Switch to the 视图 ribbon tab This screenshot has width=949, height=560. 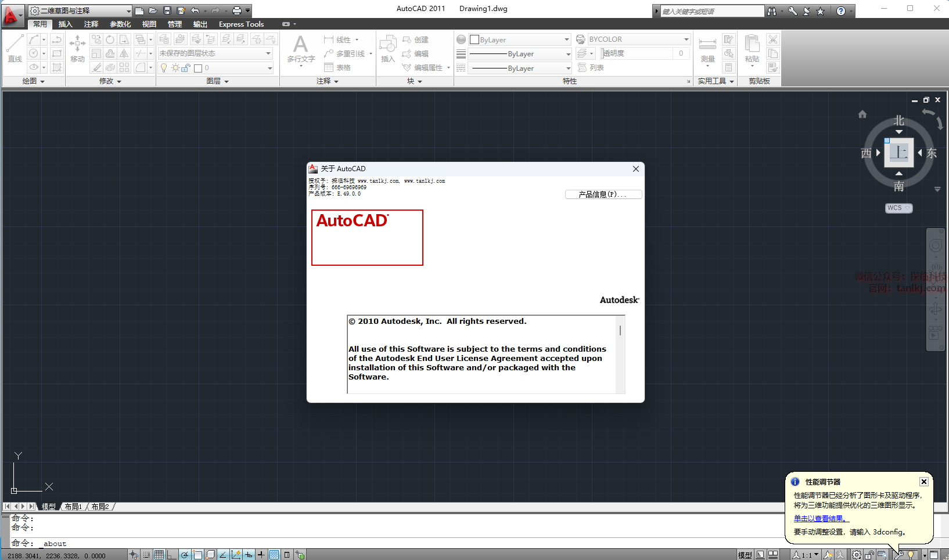point(149,24)
